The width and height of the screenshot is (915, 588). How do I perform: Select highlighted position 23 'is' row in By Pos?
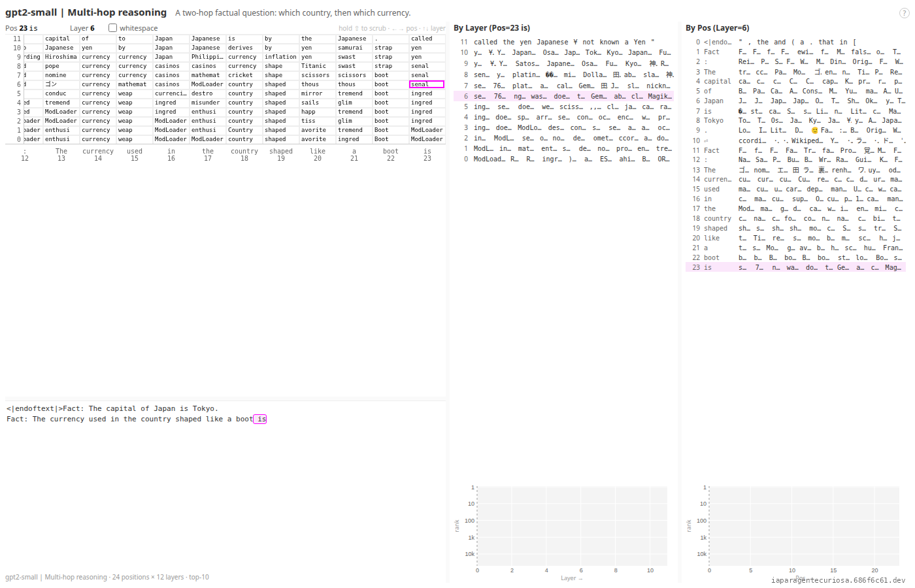click(x=795, y=267)
